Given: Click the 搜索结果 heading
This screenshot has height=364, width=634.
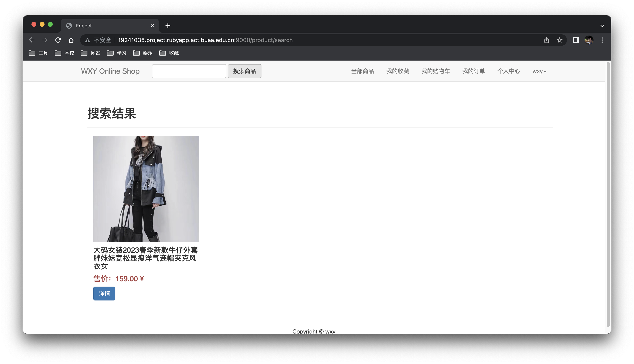Looking at the screenshot, I should coord(112,113).
